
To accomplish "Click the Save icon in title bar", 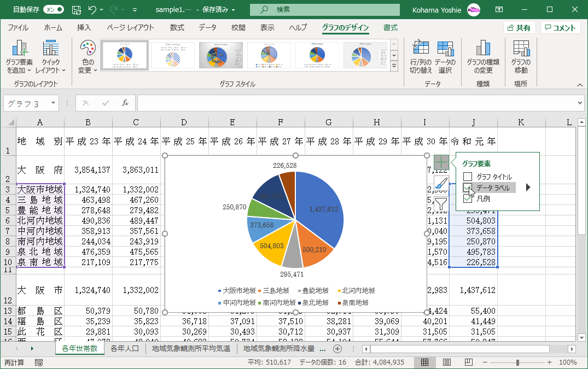I will click(x=77, y=10).
